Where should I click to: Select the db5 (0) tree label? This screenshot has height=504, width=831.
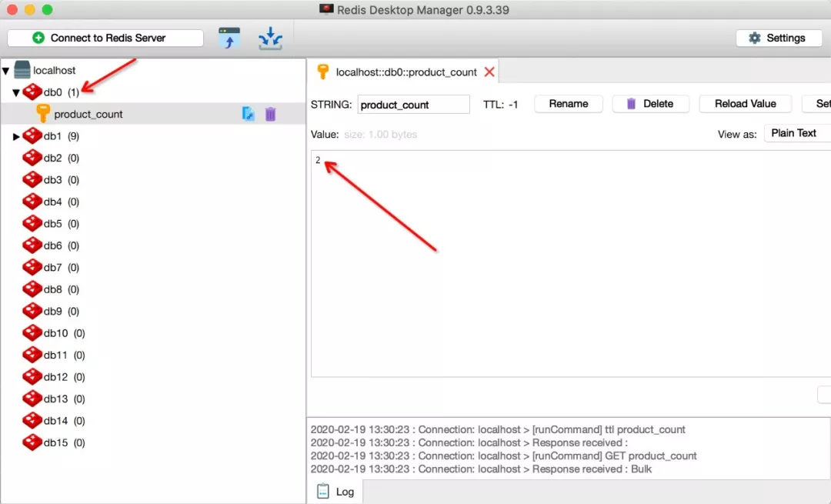tap(62, 224)
